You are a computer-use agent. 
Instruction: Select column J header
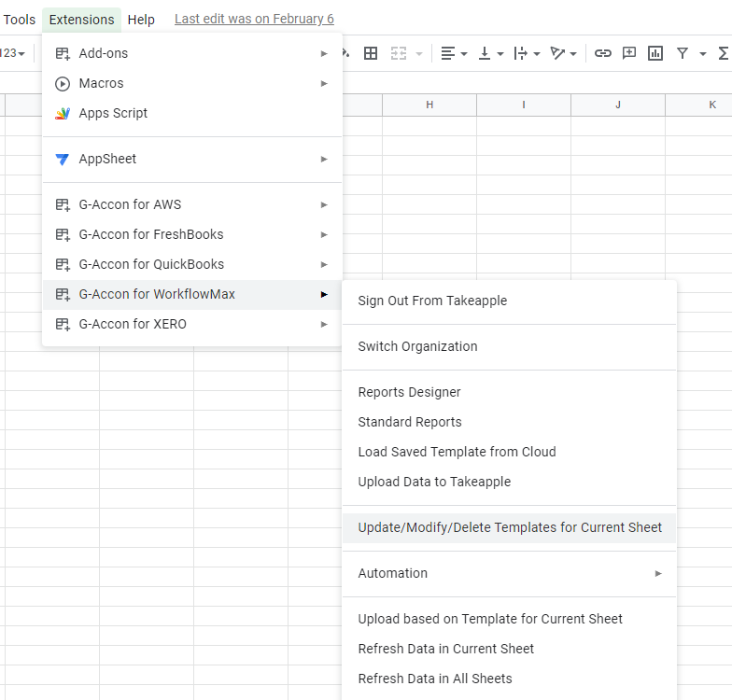tap(618, 105)
